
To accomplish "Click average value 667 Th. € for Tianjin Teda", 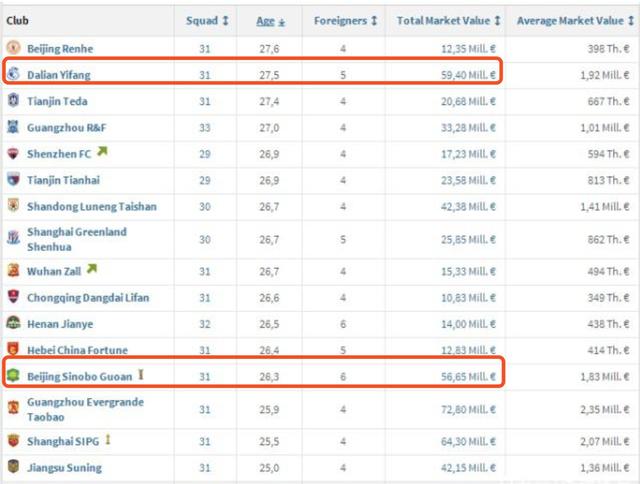I will point(609,101).
